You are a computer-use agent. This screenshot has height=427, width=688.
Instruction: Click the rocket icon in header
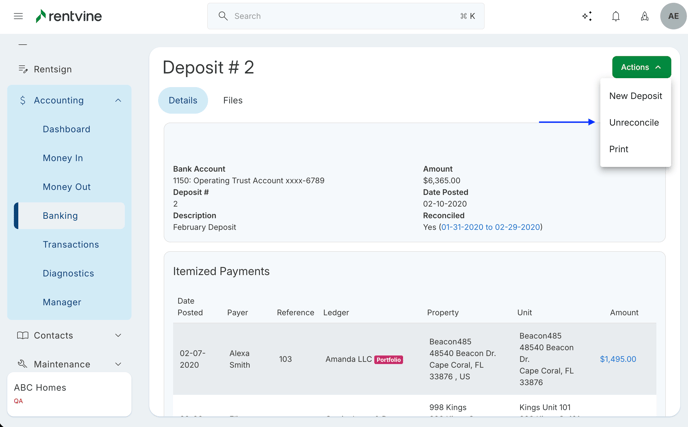[x=644, y=16]
